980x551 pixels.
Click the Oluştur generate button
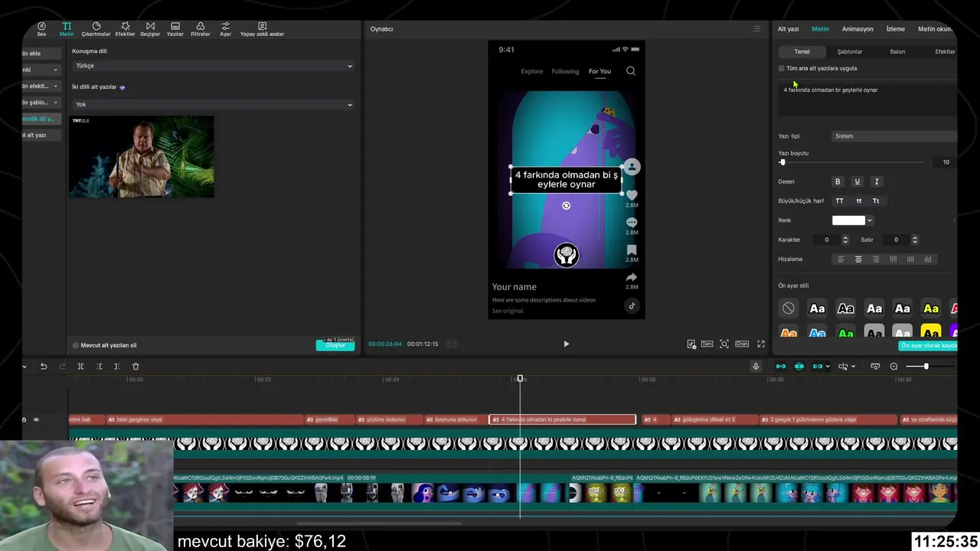[335, 345]
